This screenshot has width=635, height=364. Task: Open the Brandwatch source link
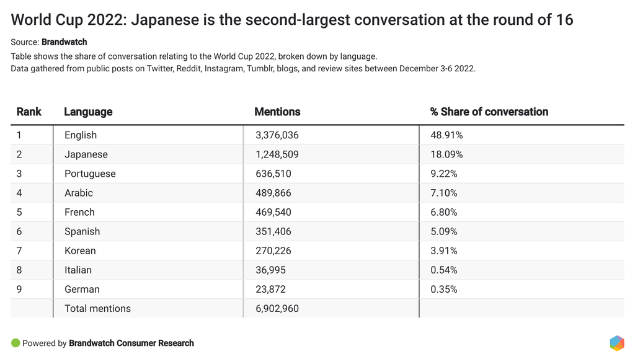pyautogui.click(x=64, y=42)
